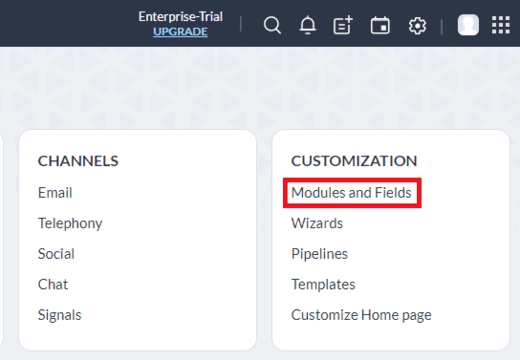Open the Wizards customization option
The height and width of the screenshot is (360, 520).
pos(317,223)
